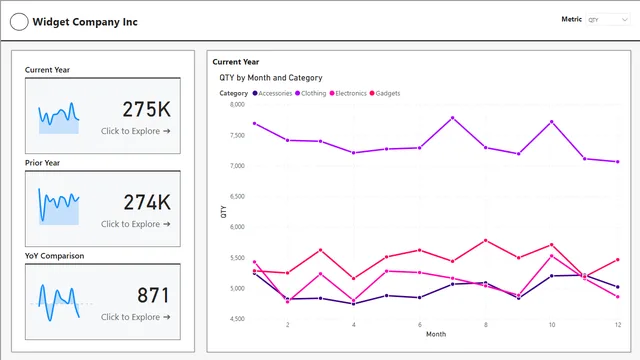The image size is (640, 360).
Task: Open the Current Year 275K card
Action: (103, 116)
